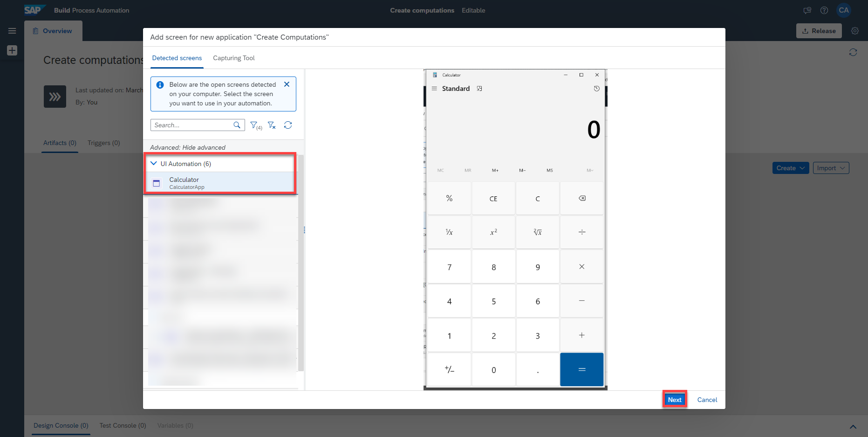Refresh the detected screens list
The height and width of the screenshot is (437, 868).
(x=288, y=125)
